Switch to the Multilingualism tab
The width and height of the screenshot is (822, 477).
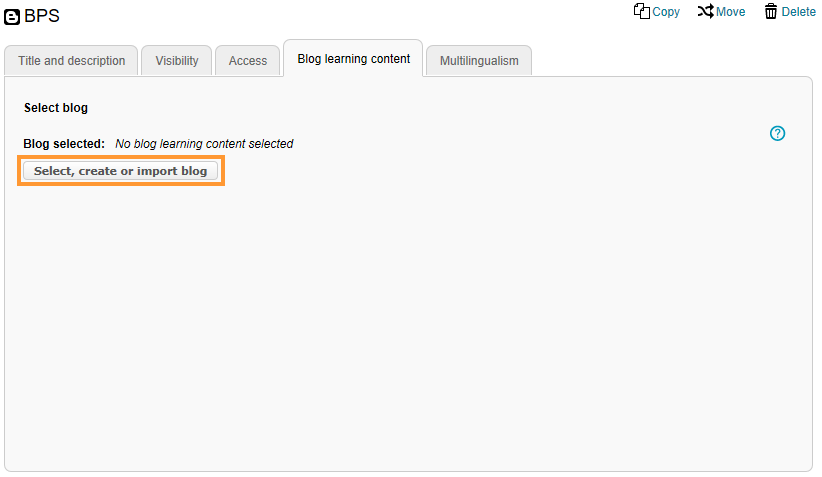coord(479,61)
